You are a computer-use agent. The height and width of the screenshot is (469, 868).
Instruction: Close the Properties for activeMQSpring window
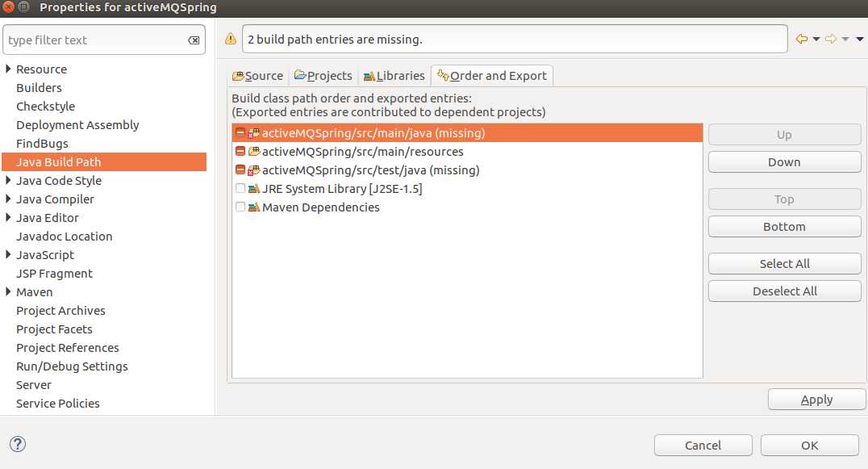8,7
